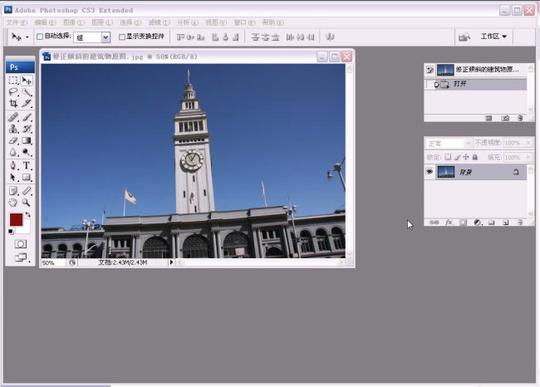
Task: Open the auto-select group dropdown
Action: (x=106, y=37)
